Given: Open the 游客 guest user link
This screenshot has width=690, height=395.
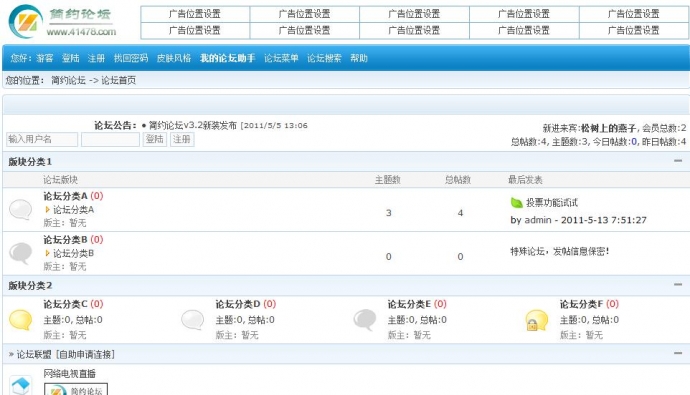Looking at the screenshot, I should 44,58.
